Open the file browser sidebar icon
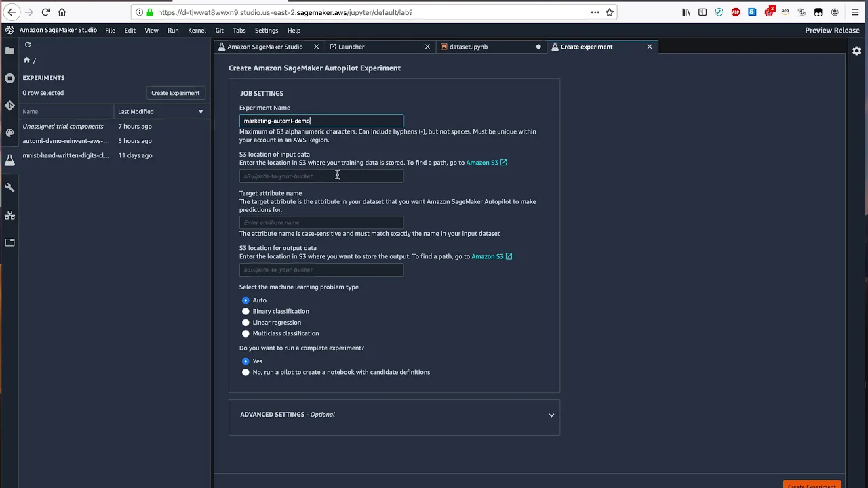This screenshot has height=488, width=868. [9, 51]
